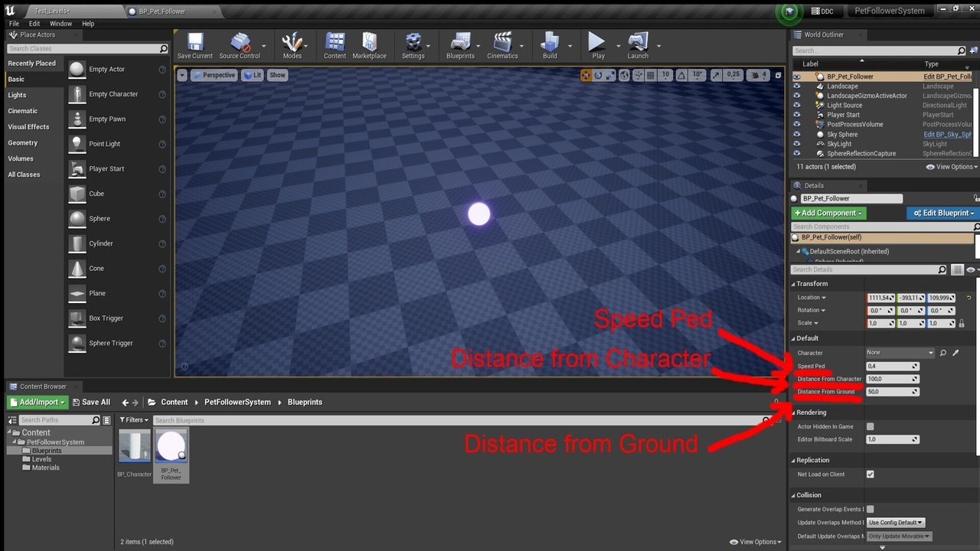Select the Materials folder in Content tree
Viewport: 980px width, 551px height.
coord(45,468)
